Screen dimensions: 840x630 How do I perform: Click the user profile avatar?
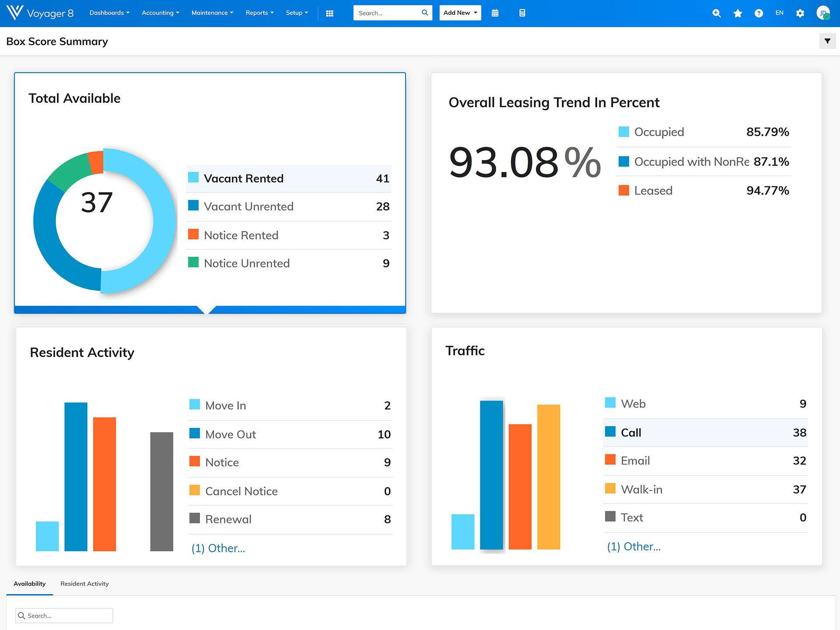coord(823,13)
